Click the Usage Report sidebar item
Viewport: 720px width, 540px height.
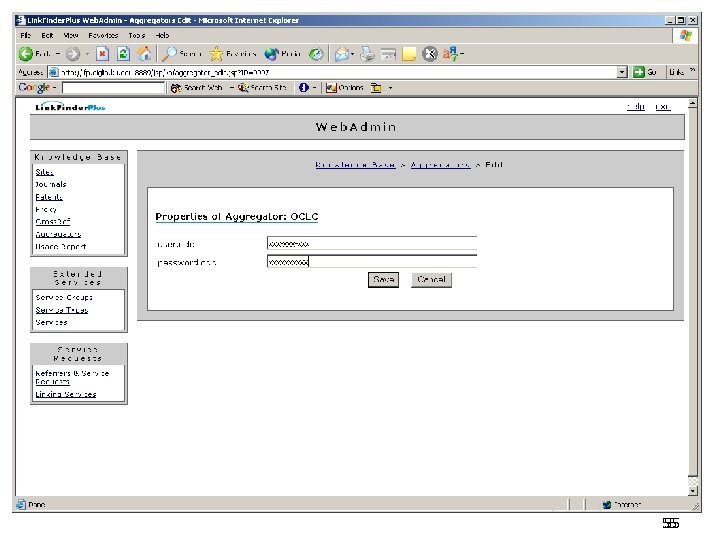coord(61,247)
